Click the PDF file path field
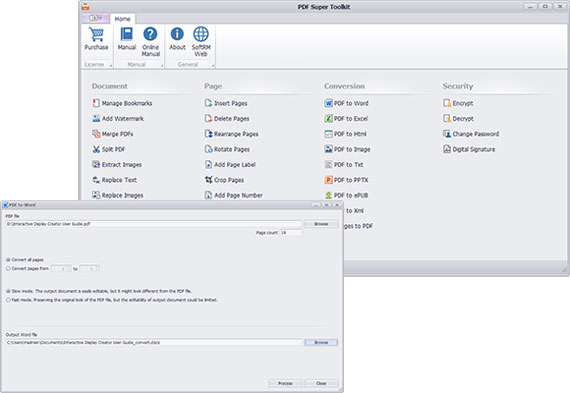The height and width of the screenshot is (393, 570). click(x=153, y=224)
